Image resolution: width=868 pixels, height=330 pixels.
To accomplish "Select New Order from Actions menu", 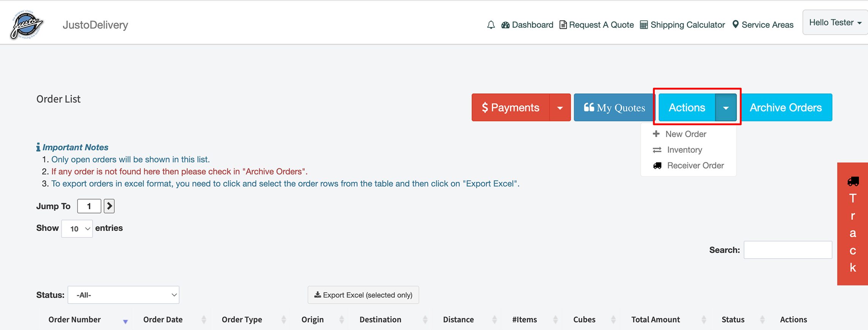I will (x=686, y=134).
